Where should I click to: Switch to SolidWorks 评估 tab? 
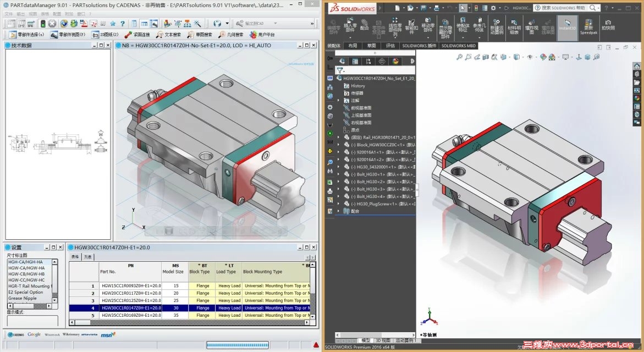[390, 46]
